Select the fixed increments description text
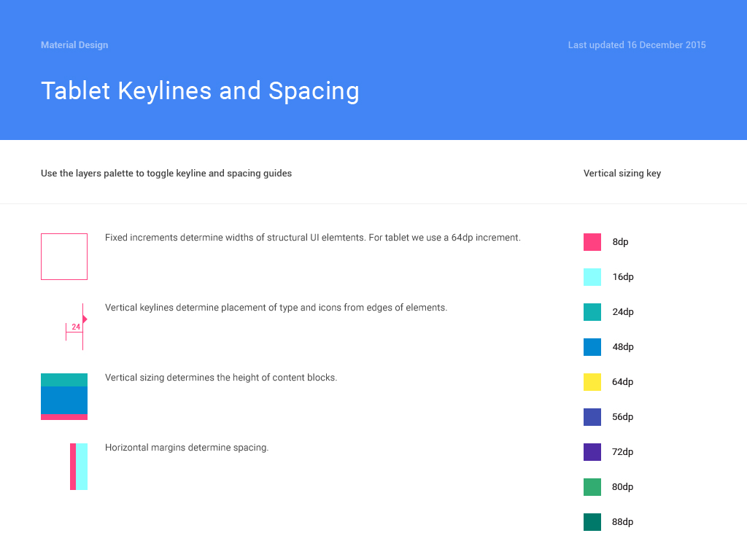Image resolution: width=747 pixels, height=560 pixels. coord(312,238)
